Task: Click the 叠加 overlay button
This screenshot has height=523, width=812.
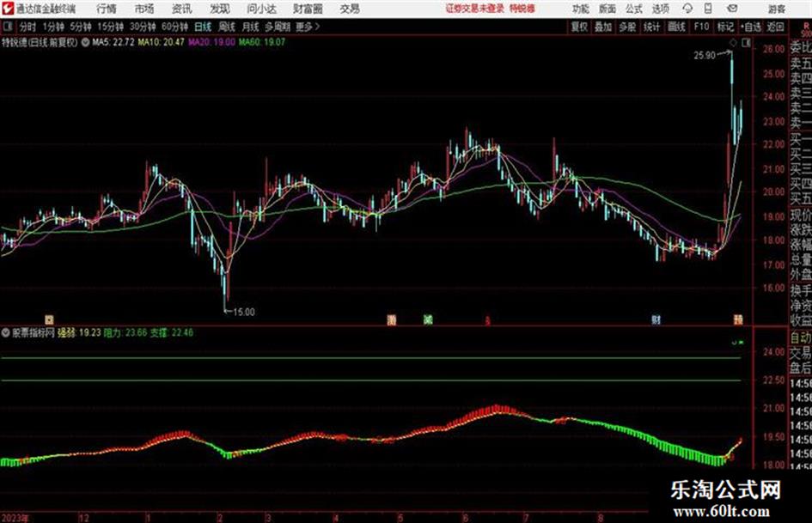Action: pos(603,27)
